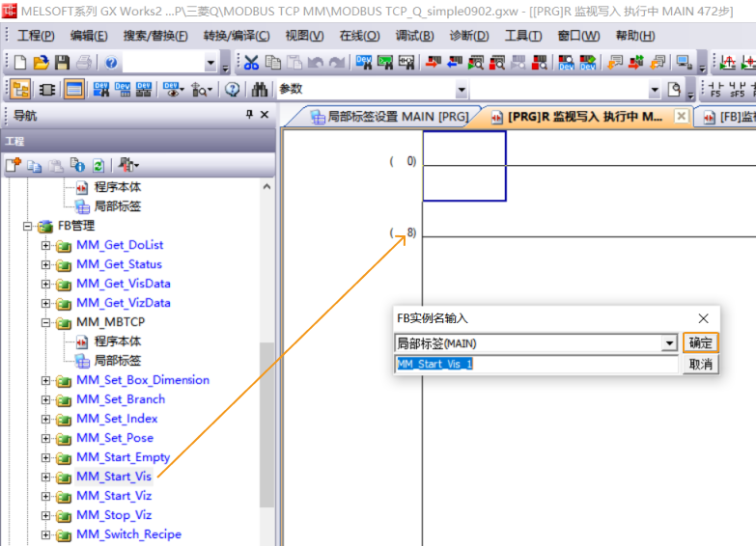Click the Save project icon
Screen dimensions: 756x546
point(62,63)
